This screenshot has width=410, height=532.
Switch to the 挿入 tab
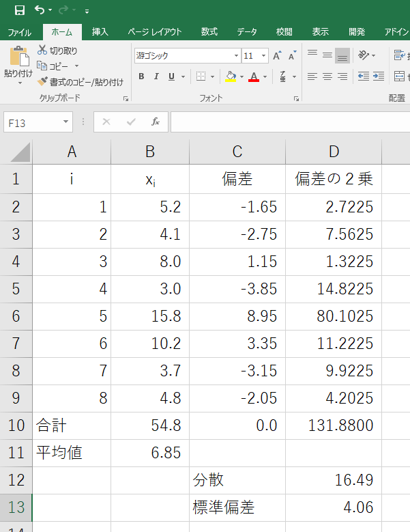(x=100, y=32)
